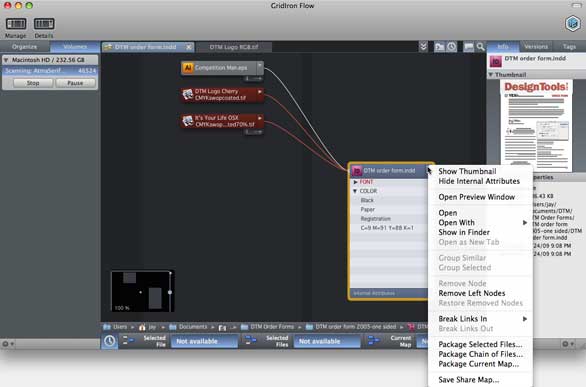Click the arrow on DTM Logo Cherry node
The height and width of the screenshot is (387, 586).
(x=260, y=92)
